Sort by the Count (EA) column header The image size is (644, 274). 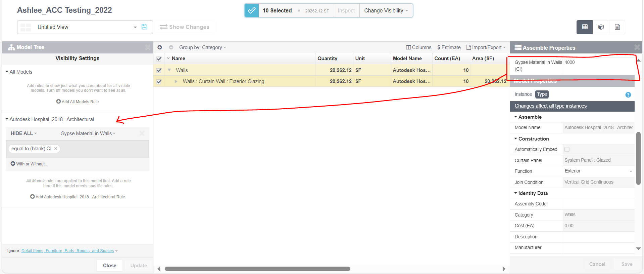tap(447, 58)
